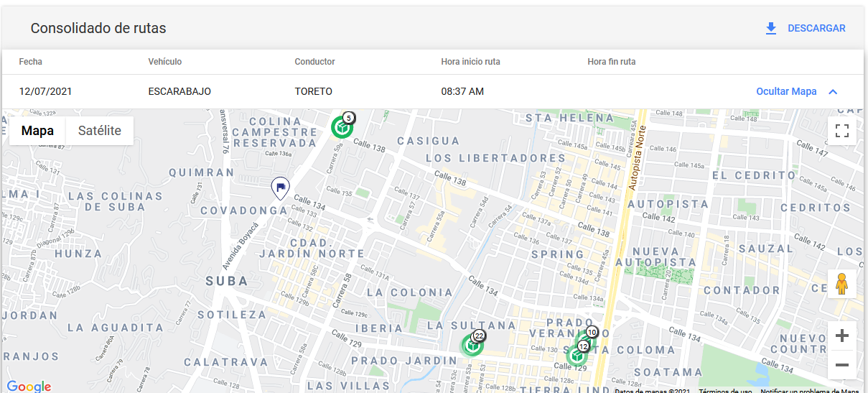Screen dimensions: 868x393
Task: Click the download arrow icon
Action: pos(771,29)
